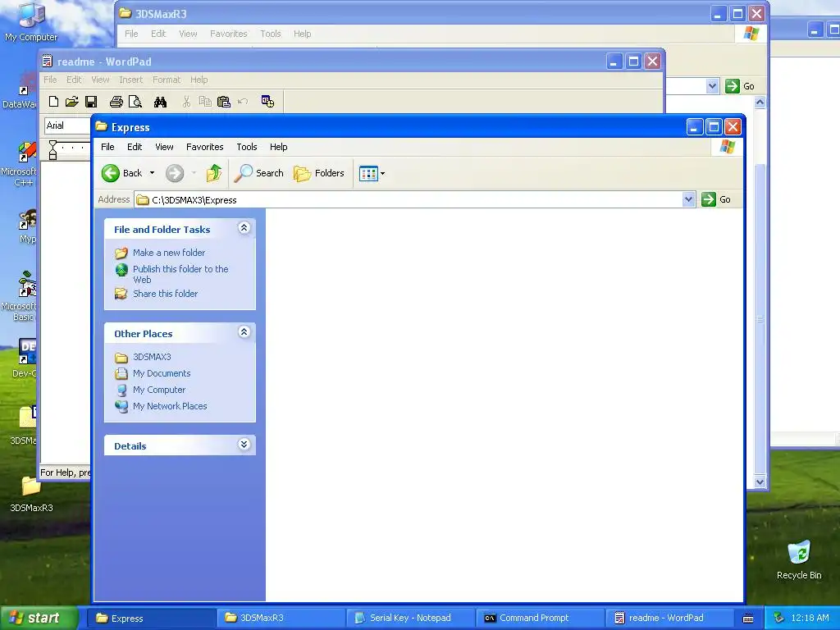Expand the Details panel
This screenshot has height=630, width=840.
point(244,445)
